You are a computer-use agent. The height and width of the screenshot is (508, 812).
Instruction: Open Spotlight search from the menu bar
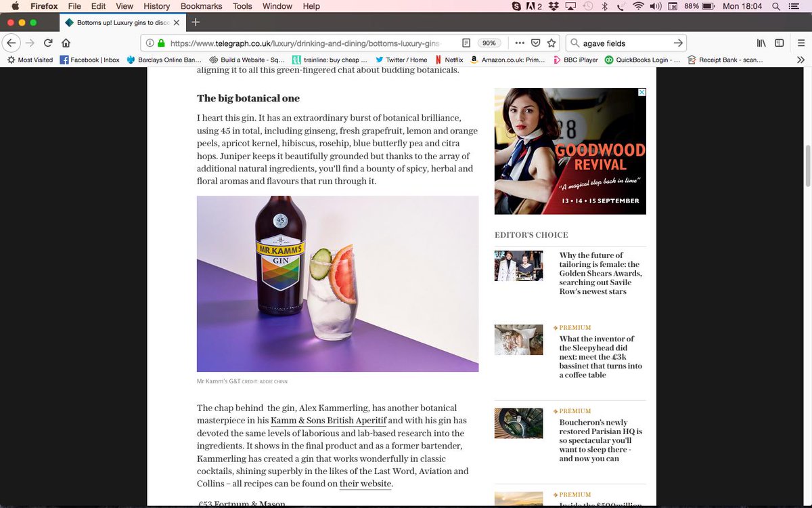[775, 6]
